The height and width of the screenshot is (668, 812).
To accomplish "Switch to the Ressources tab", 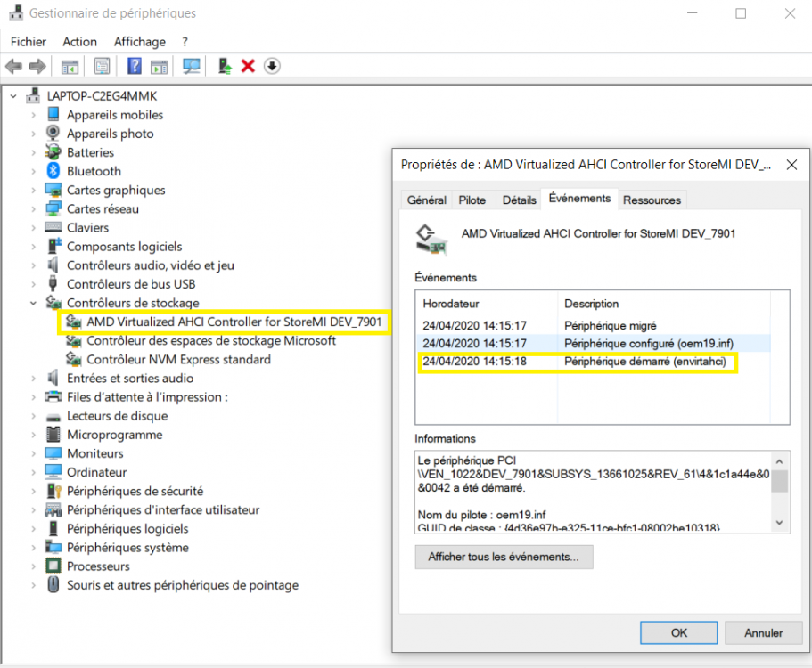I will [652, 200].
